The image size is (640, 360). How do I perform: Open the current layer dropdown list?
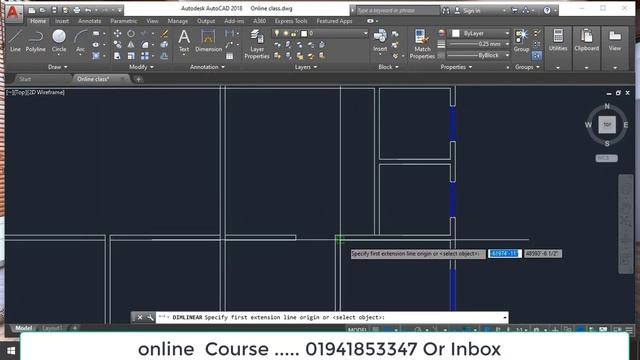click(x=365, y=33)
